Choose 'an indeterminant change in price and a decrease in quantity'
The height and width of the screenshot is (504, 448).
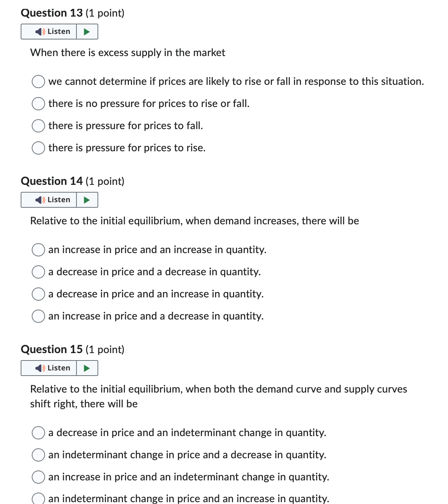[38, 455]
